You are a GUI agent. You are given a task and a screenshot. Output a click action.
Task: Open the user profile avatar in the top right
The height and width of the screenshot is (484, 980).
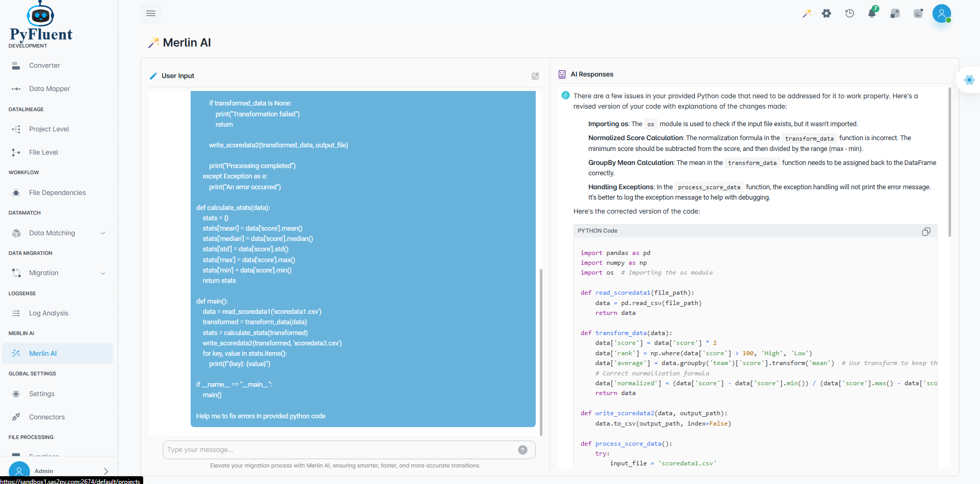pos(942,13)
